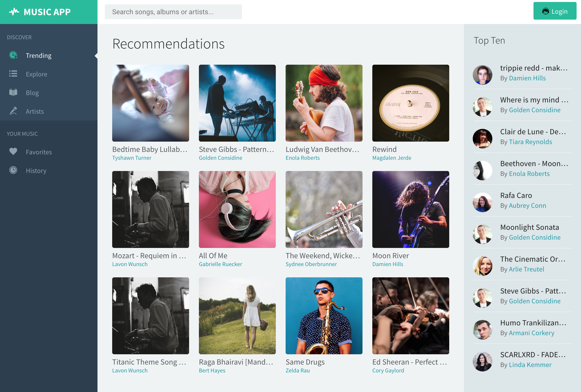Viewport: 581px width, 392px height.
Task: Click the Music App waveform logo icon
Action: [14, 12]
